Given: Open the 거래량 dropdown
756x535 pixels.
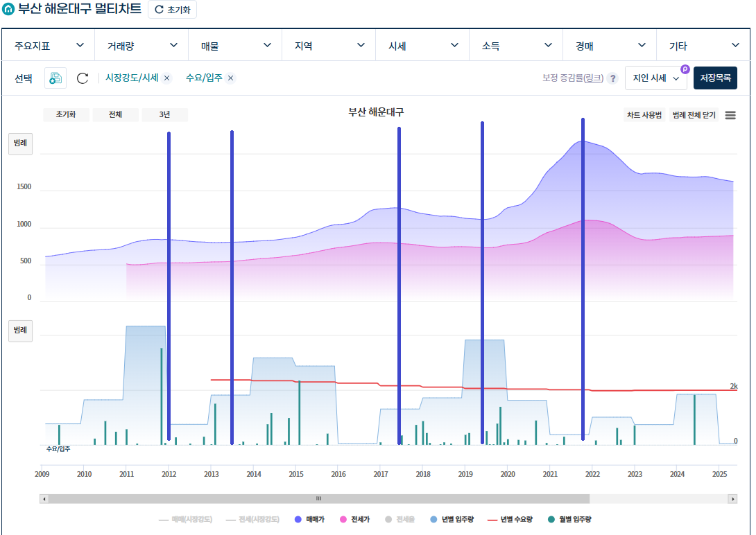Looking at the screenshot, I should pyautogui.click(x=141, y=44).
